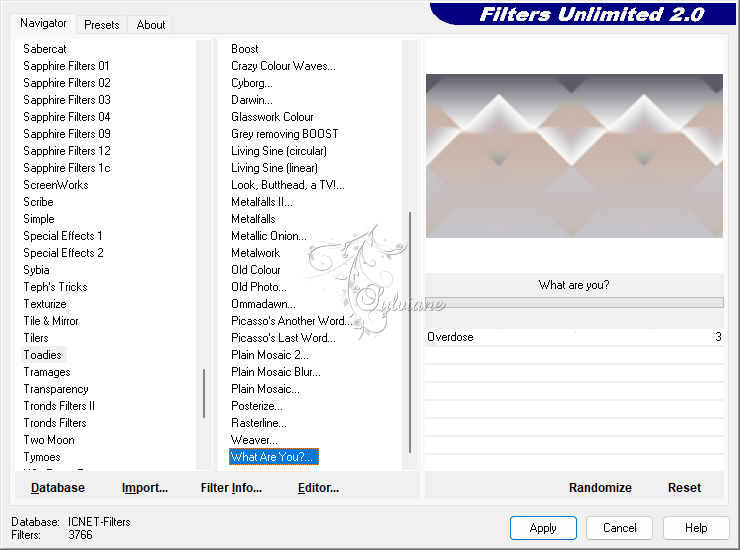Choose the Weaver... filter

(x=254, y=440)
